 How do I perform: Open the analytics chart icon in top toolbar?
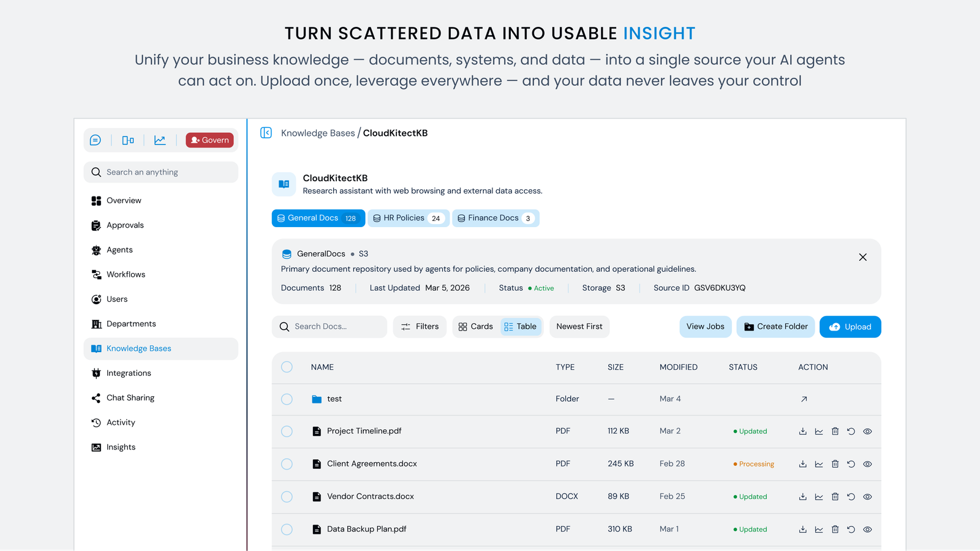[x=160, y=140]
